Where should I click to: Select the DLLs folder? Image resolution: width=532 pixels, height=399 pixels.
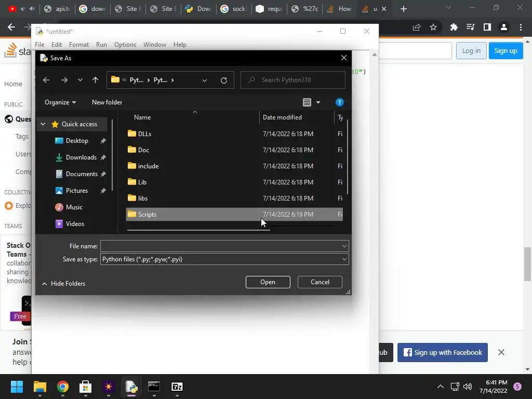coord(234,134)
